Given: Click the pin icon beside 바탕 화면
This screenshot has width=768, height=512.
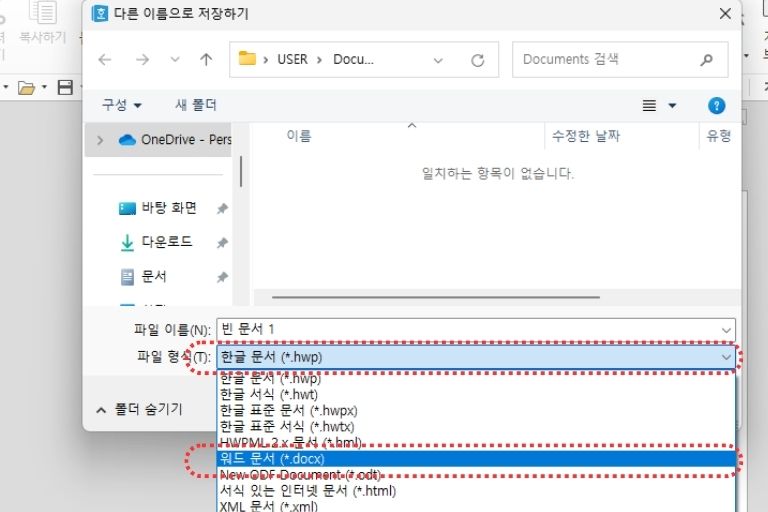Looking at the screenshot, I should [222, 209].
